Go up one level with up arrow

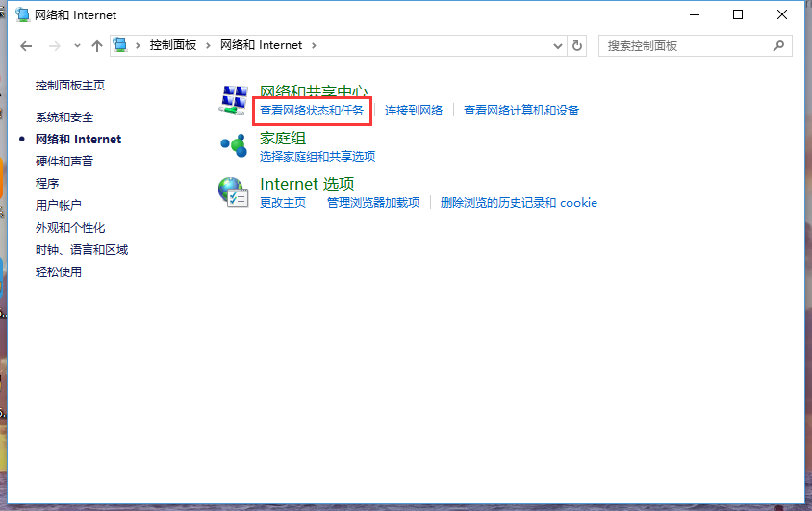pyautogui.click(x=97, y=46)
